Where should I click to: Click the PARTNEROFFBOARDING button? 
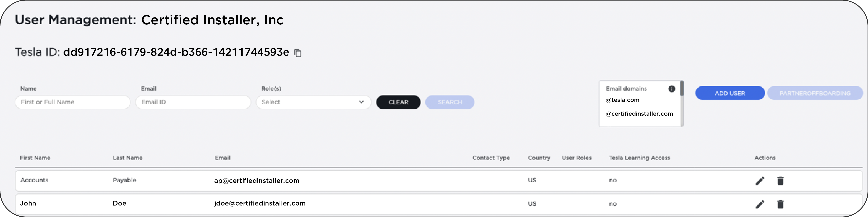[x=815, y=93]
